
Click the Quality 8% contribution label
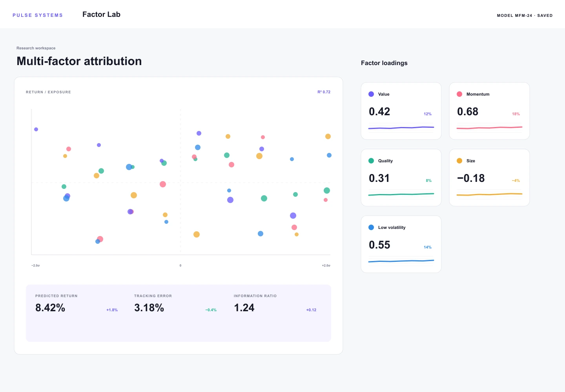tap(429, 181)
